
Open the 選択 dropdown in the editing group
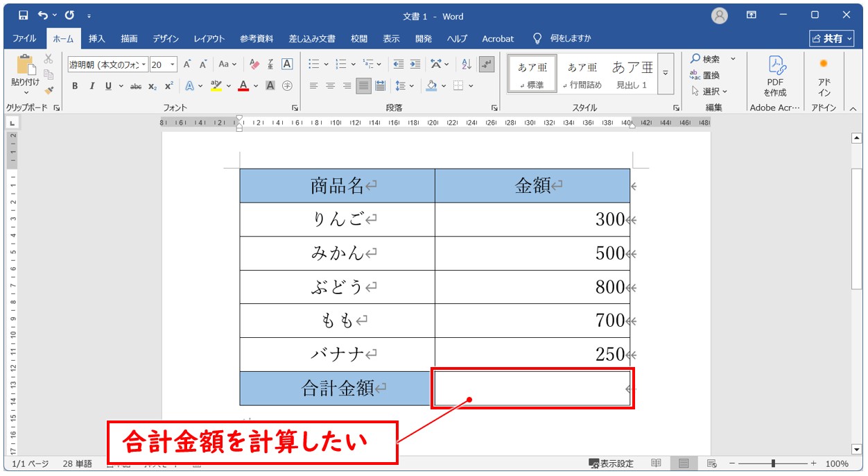pyautogui.click(x=710, y=91)
